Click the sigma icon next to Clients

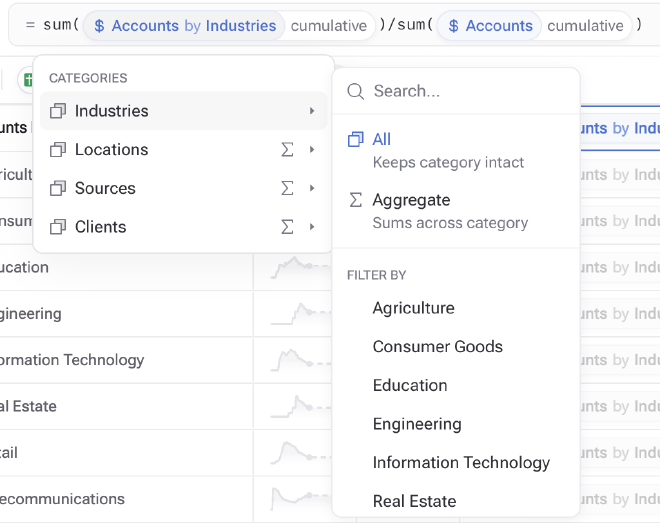287,227
